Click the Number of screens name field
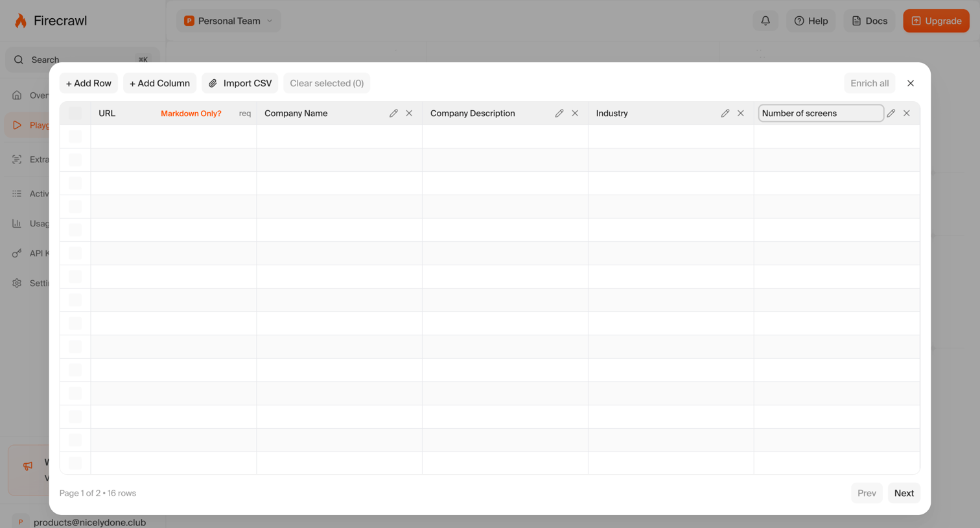The width and height of the screenshot is (980, 528). pos(821,113)
